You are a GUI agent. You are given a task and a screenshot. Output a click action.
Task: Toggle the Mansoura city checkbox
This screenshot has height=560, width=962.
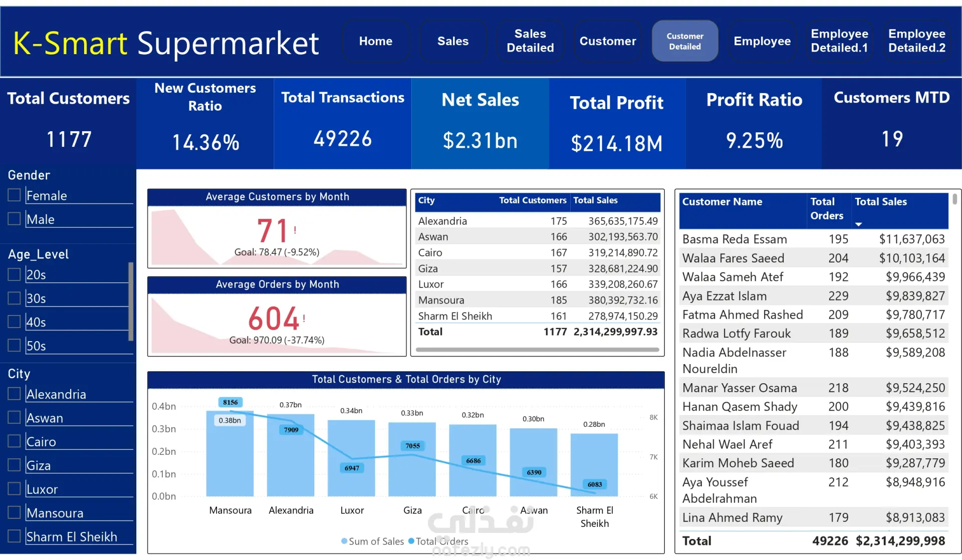[15, 512]
